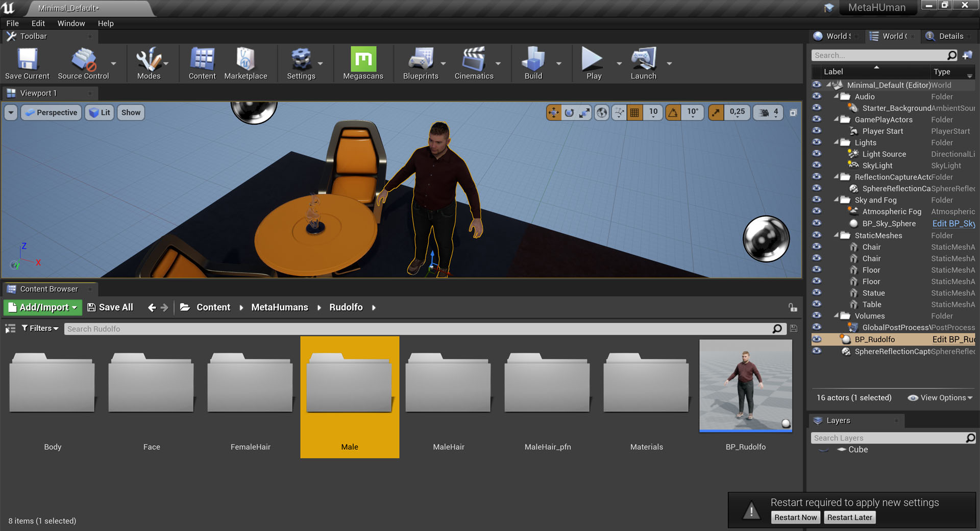Navigate back in Content Browser history
This screenshot has width=980, height=531.
click(152, 307)
